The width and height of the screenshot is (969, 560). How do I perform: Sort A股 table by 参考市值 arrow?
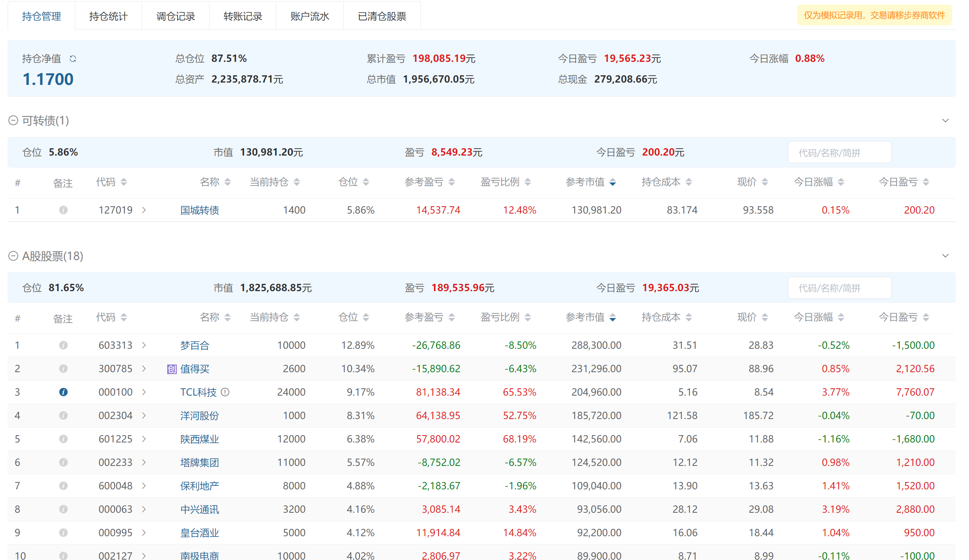[613, 318]
